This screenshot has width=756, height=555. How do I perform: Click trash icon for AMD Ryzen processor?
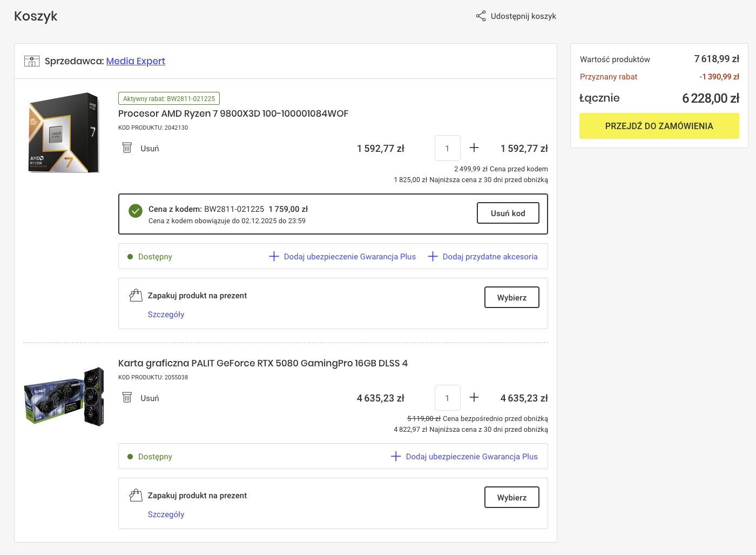coord(127,148)
